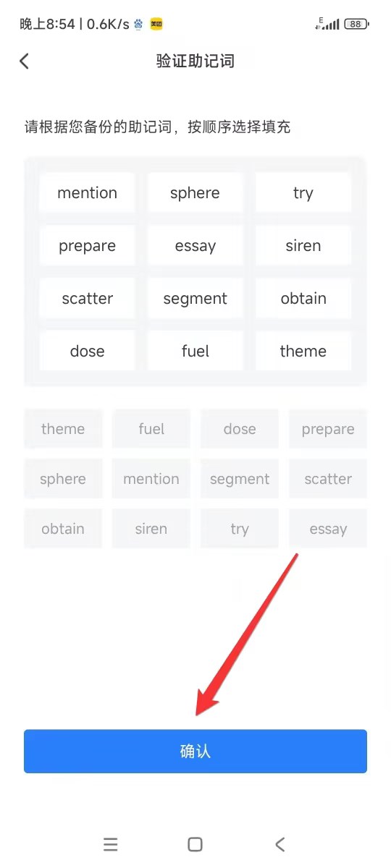Tap the greyed 'scatter' word chip
This screenshot has height=868, width=391.
[328, 479]
